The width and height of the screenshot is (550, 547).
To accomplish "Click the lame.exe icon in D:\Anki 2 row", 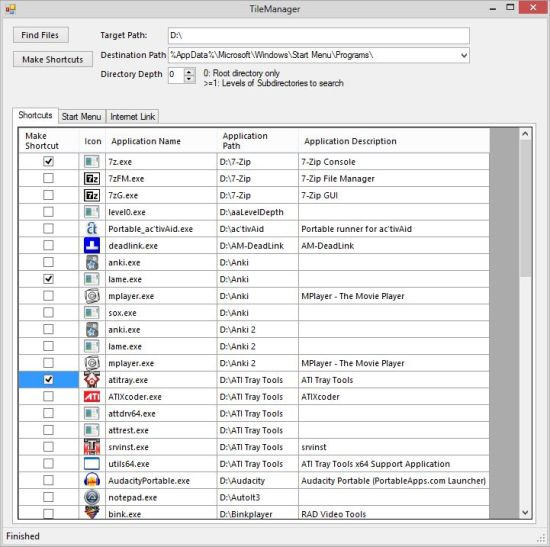I will (x=92, y=346).
